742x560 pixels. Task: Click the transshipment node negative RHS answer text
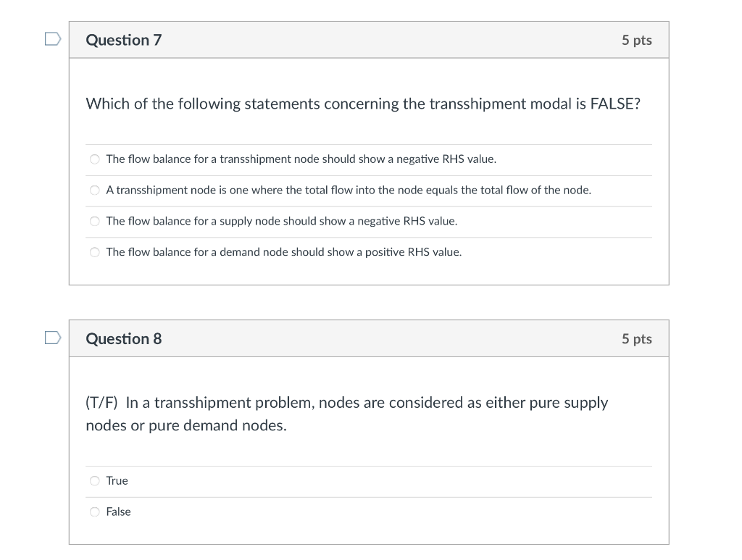[x=301, y=159]
